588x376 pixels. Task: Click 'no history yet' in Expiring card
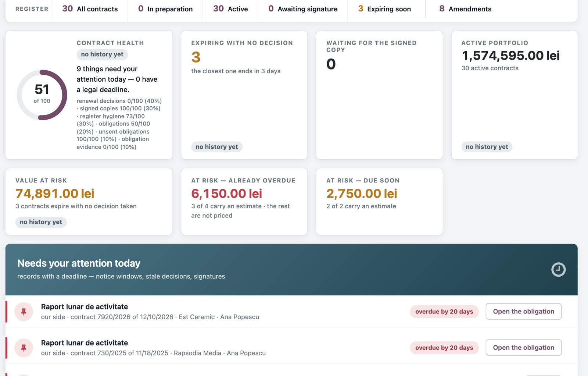click(x=217, y=147)
